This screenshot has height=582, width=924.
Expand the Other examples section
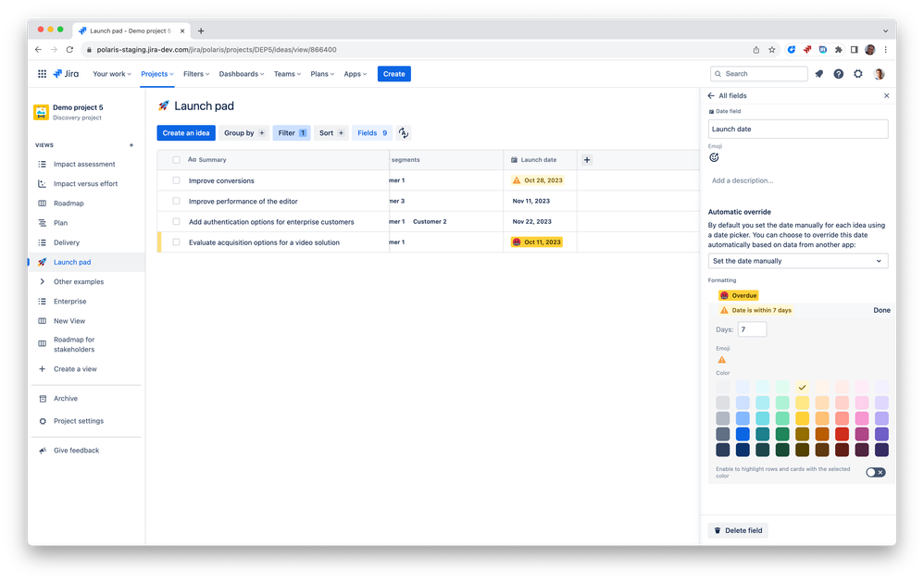[x=42, y=281]
